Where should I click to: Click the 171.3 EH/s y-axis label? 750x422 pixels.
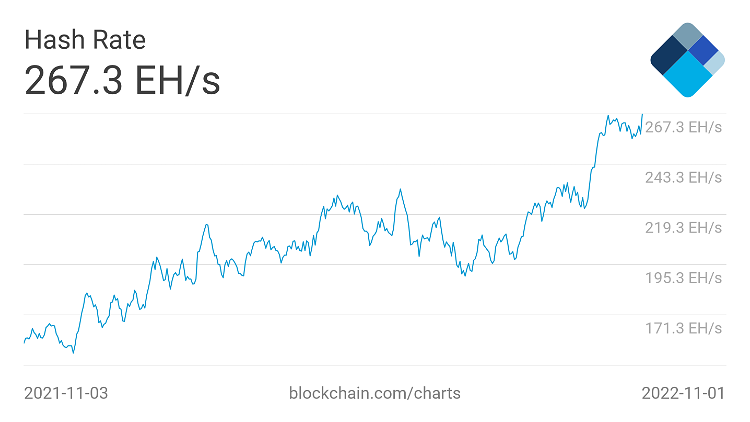pyautogui.click(x=683, y=327)
